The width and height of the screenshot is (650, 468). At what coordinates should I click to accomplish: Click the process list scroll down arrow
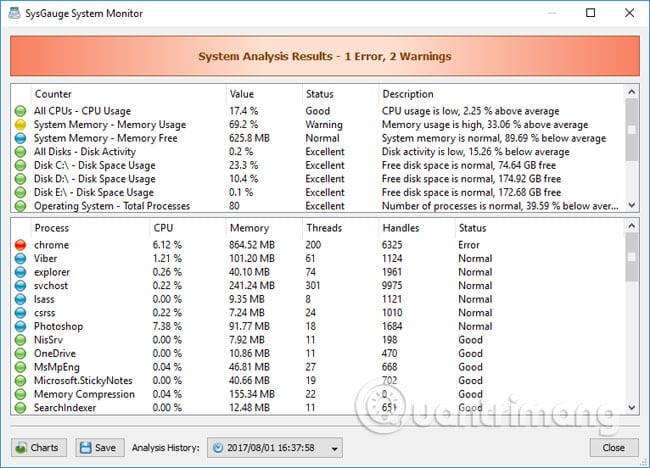point(631,407)
